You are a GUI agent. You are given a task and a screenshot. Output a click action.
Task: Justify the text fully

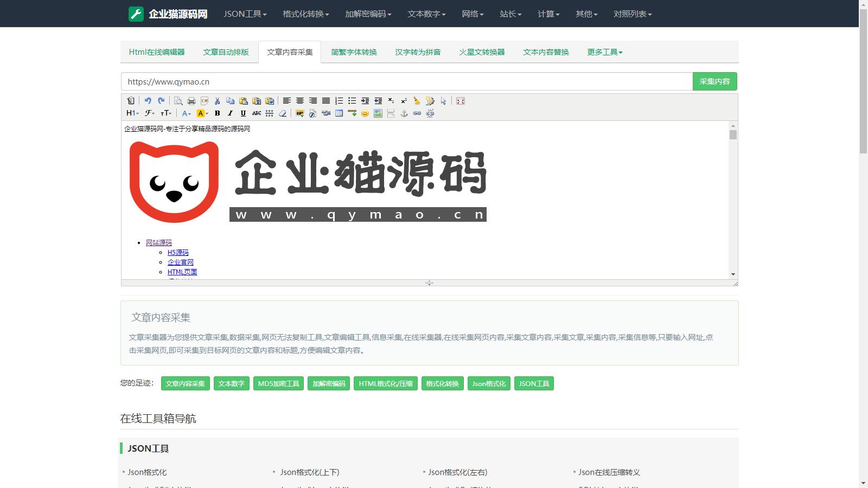(326, 101)
